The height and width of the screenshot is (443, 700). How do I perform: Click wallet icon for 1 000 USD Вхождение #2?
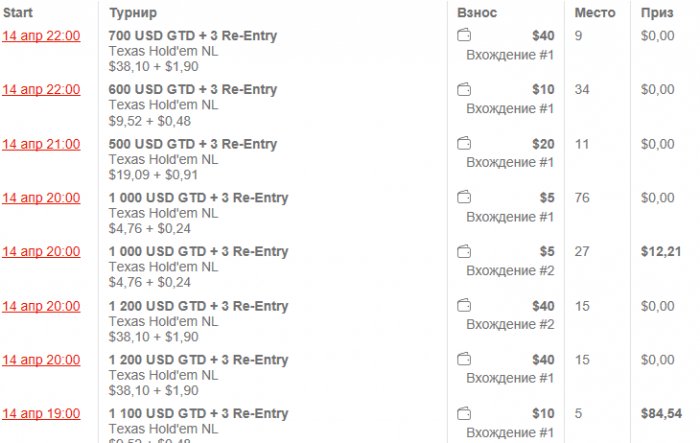point(464,252)
